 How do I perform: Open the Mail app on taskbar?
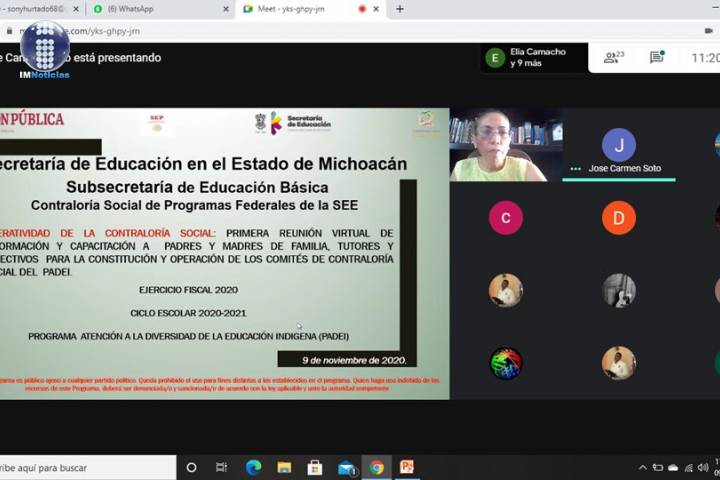click(x=346, y=467)
